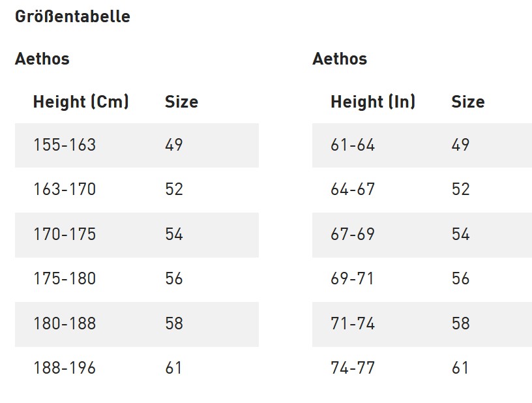Click the 64-67 inch cell
This screenshot has height=403, width=532.
tap(353, 190)
